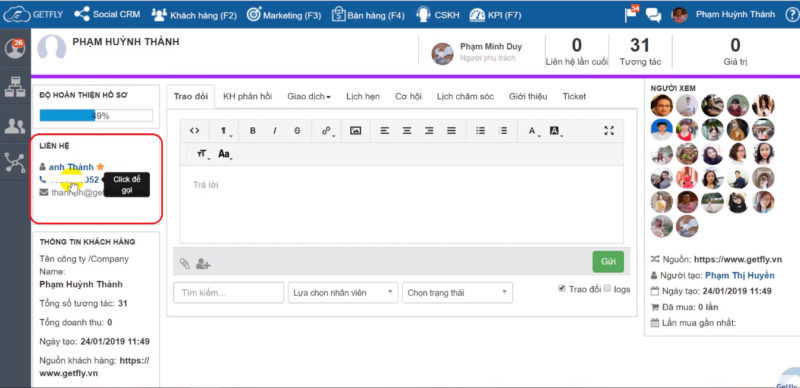Open Khách hàng (F2) menu
The image size is (800, 388).
pyautogui.click(x=194, y=15)
